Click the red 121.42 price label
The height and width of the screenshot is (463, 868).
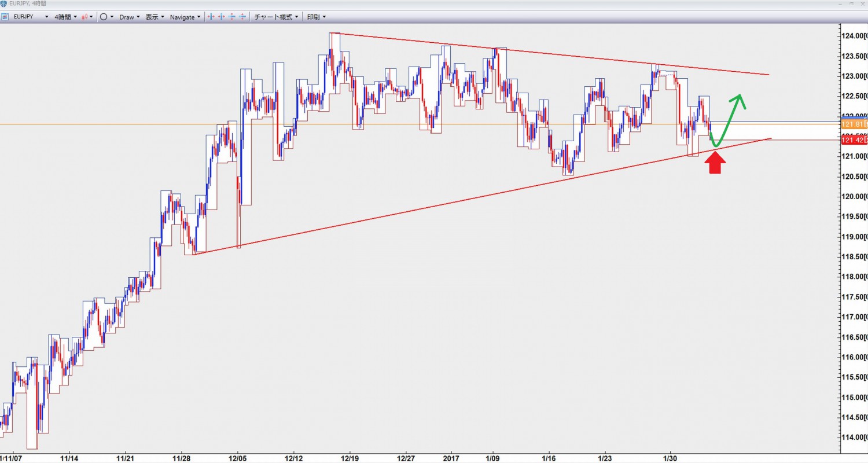point(854,140)
